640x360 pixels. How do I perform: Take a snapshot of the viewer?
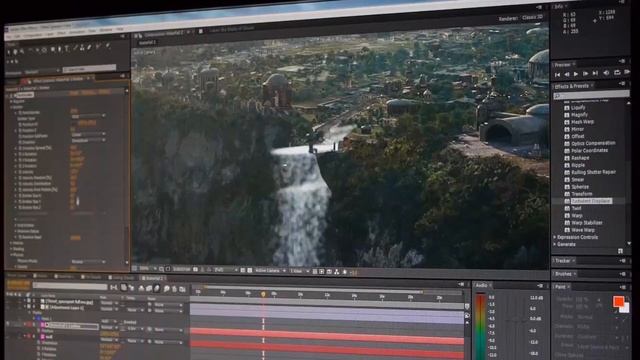click(195, 269)
